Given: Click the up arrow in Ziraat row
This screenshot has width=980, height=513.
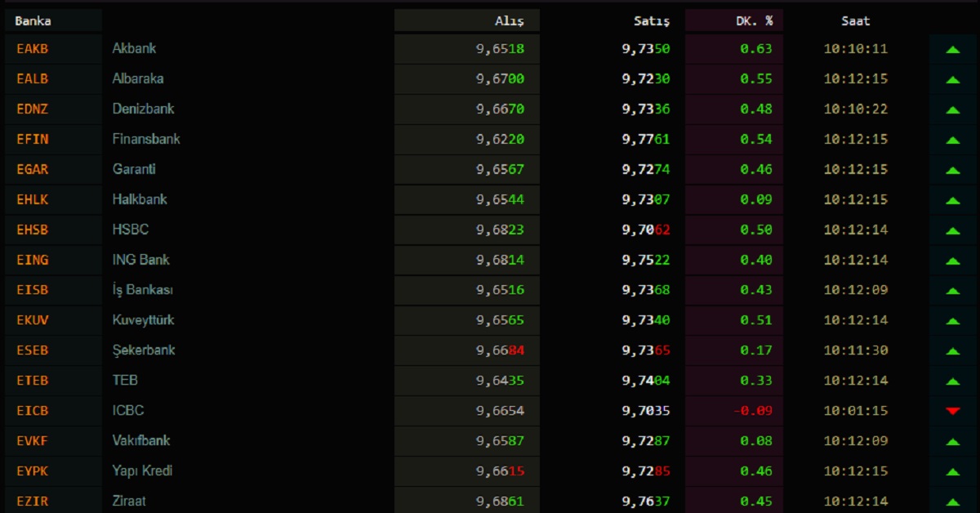Looking at the screenshot, I should (952, 502).
